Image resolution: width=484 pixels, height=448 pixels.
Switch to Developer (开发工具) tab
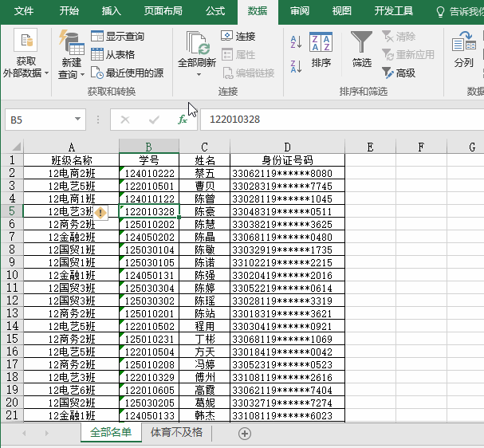point(393,11)
